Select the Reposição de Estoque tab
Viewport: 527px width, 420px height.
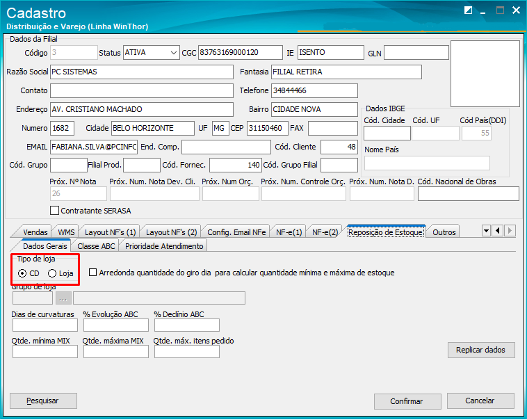coord(385,232)
